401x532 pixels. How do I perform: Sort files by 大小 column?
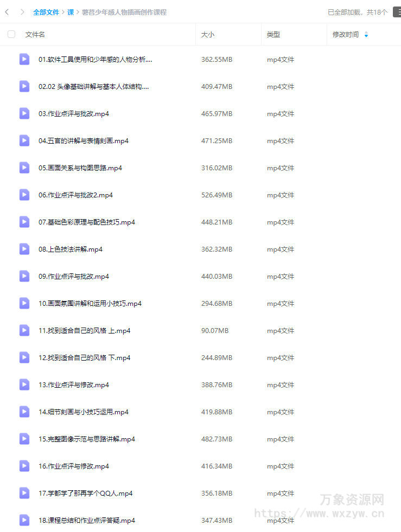point(208,35)
